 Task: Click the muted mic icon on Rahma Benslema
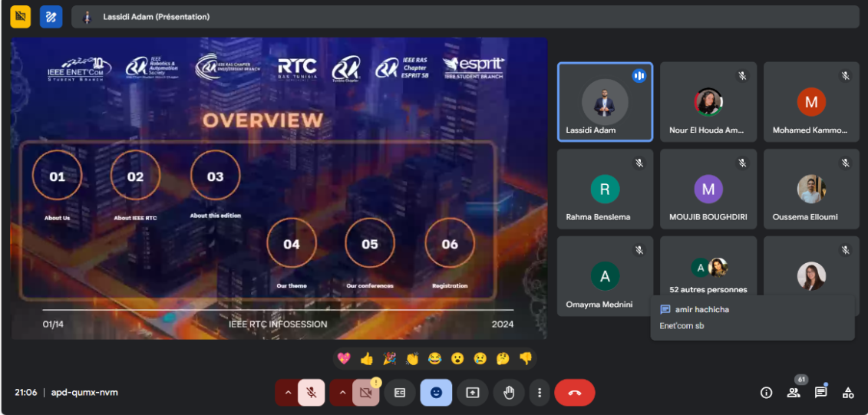click(639, 163)
